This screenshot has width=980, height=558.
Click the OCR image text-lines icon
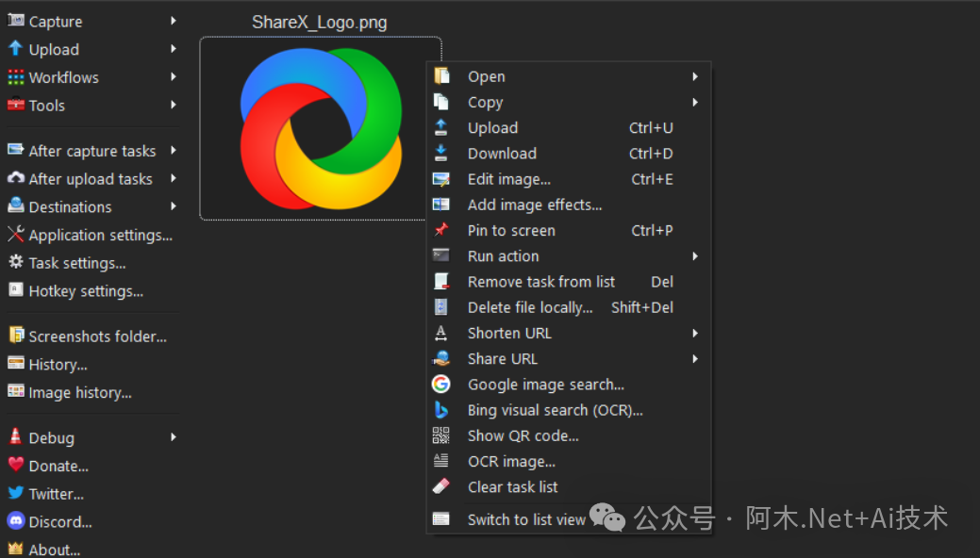click(x=440, y=461)
